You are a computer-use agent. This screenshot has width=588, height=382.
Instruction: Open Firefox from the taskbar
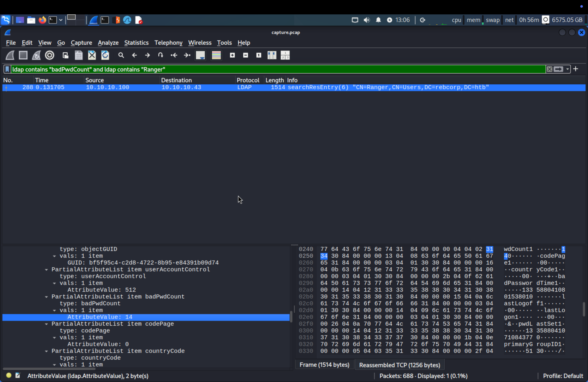[42, 20]
